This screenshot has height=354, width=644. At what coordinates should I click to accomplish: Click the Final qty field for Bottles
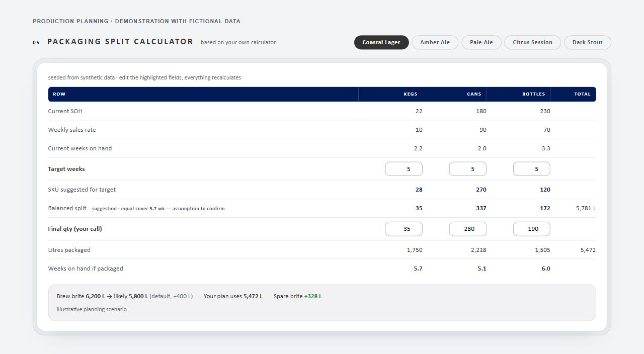532,229
